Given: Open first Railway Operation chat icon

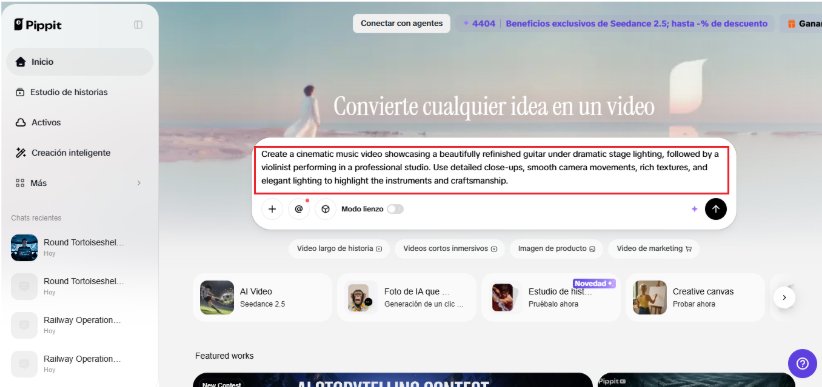Looking at the screenshot, I should click(x=24, y=325).
